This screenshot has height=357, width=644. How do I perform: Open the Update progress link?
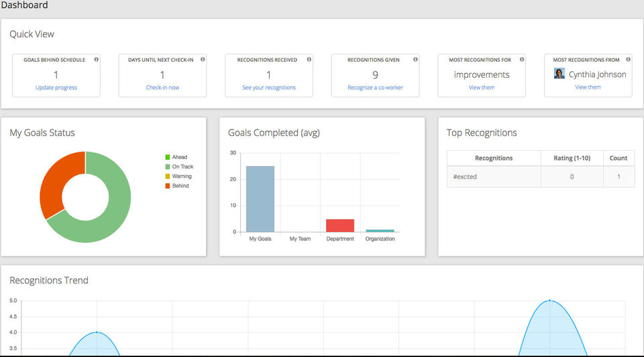(56, 87)
